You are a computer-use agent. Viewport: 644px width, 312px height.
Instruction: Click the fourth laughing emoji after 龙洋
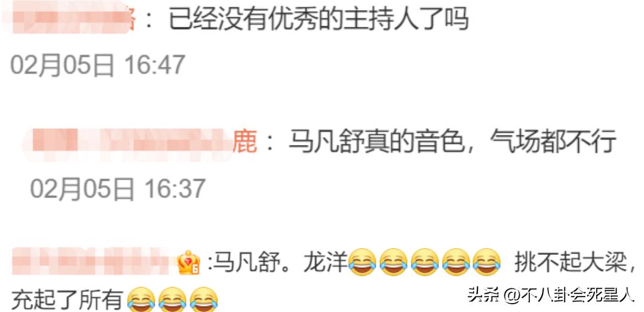456,261
